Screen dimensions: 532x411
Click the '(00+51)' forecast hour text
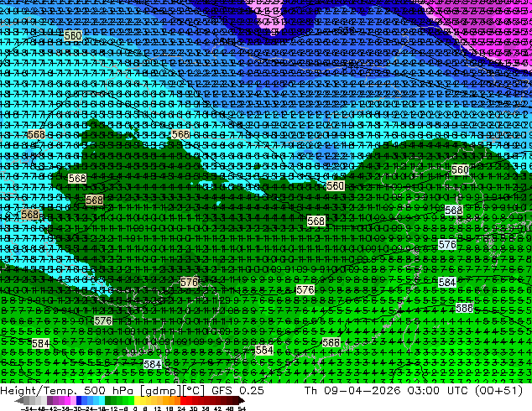point(498,391)
